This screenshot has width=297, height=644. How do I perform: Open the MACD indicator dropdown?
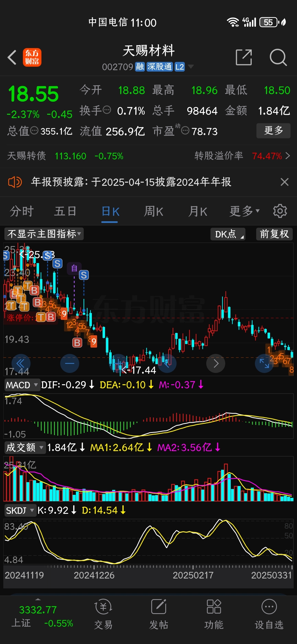(x=22, y=385)
